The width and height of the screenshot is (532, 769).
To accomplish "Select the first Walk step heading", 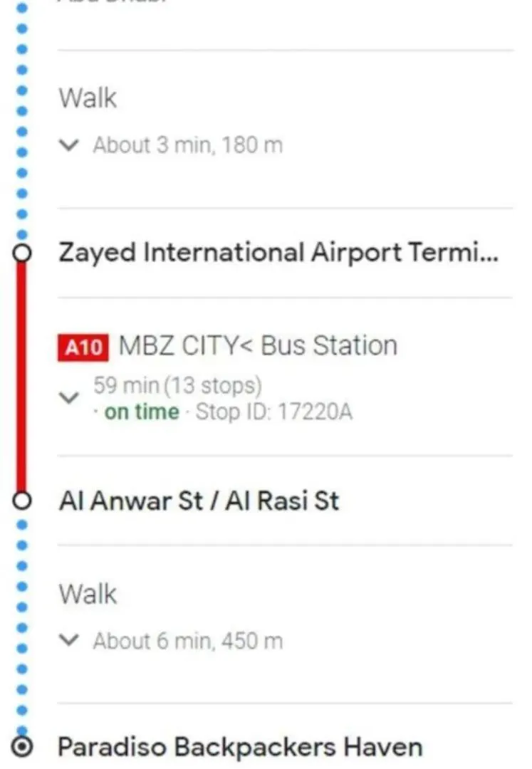I will tap(88, 98).
